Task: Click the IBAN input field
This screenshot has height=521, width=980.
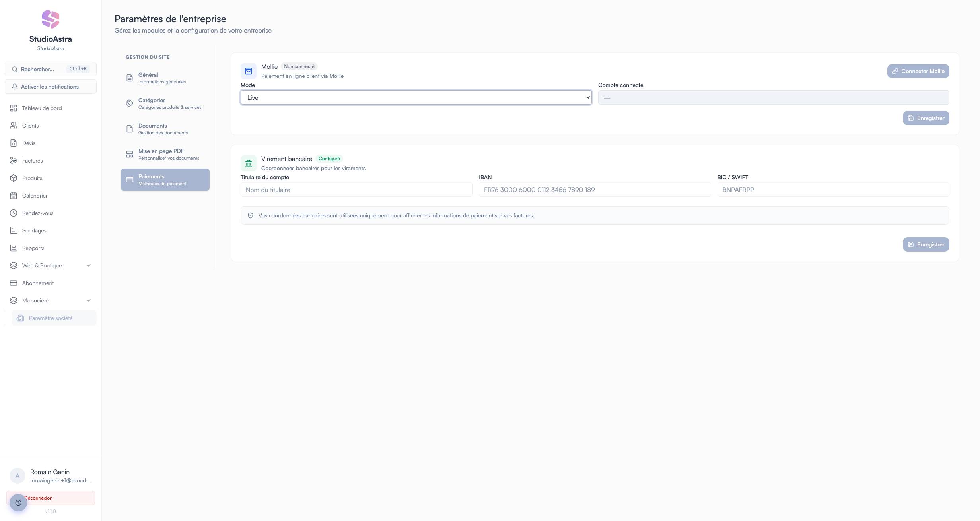Action: tap(594, 190)
